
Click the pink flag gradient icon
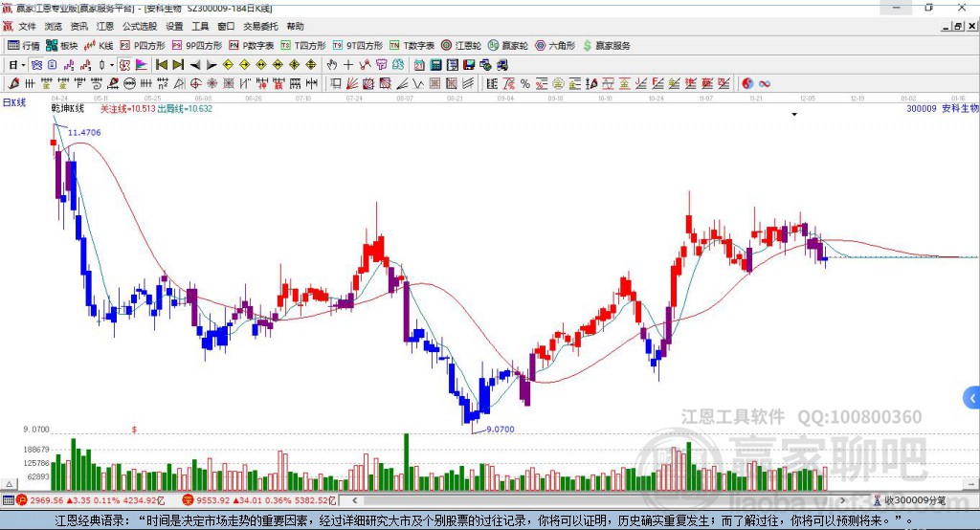coord(142,65)
